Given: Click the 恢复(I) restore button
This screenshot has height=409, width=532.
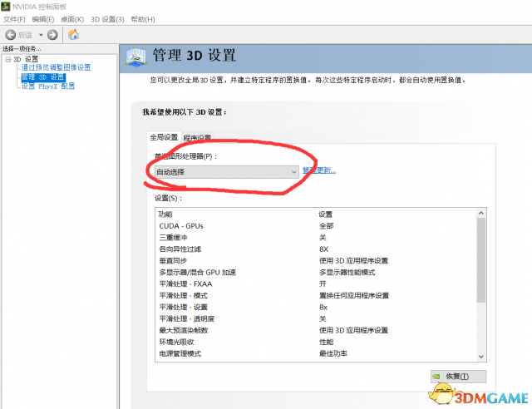Looking at the screenshot, I should (x=458, y=377).
